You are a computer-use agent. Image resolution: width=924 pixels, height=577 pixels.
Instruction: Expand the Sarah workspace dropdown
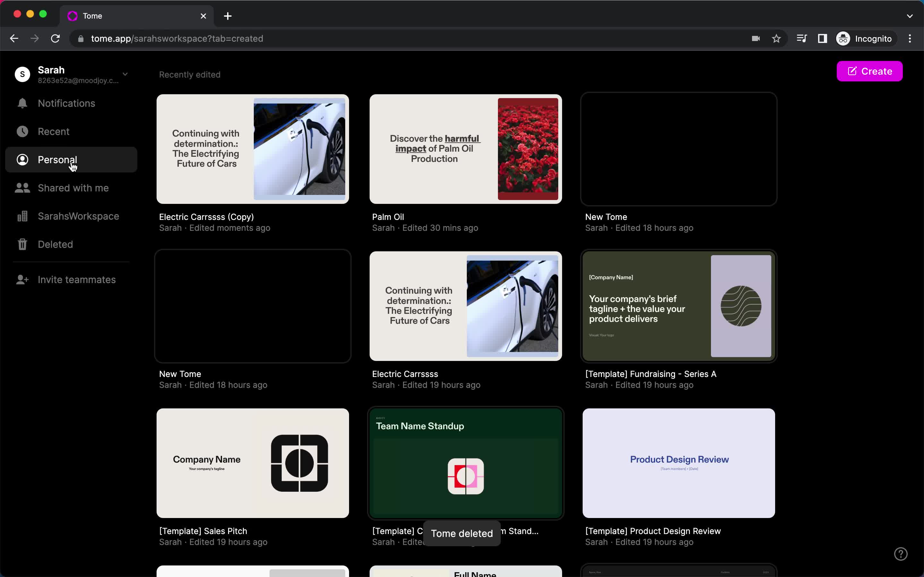[125, 73]
